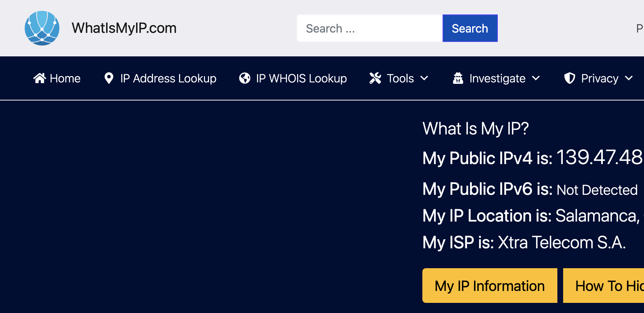Click the How To Hide yellow button

click(604, 286)
